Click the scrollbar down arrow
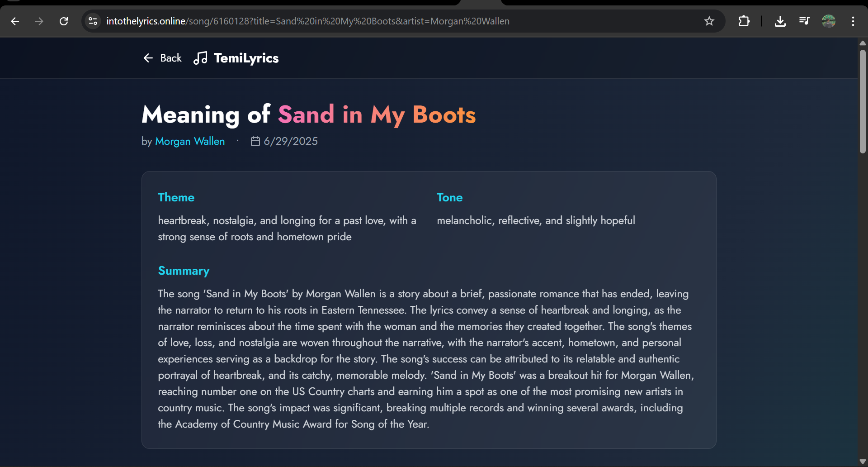Image resolution: width=868 pixels, height=467 pixels. click(x=863, y=462)
